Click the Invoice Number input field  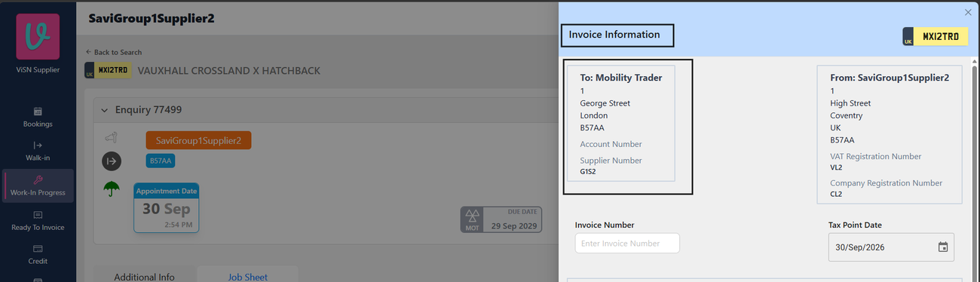click(627, 244)
